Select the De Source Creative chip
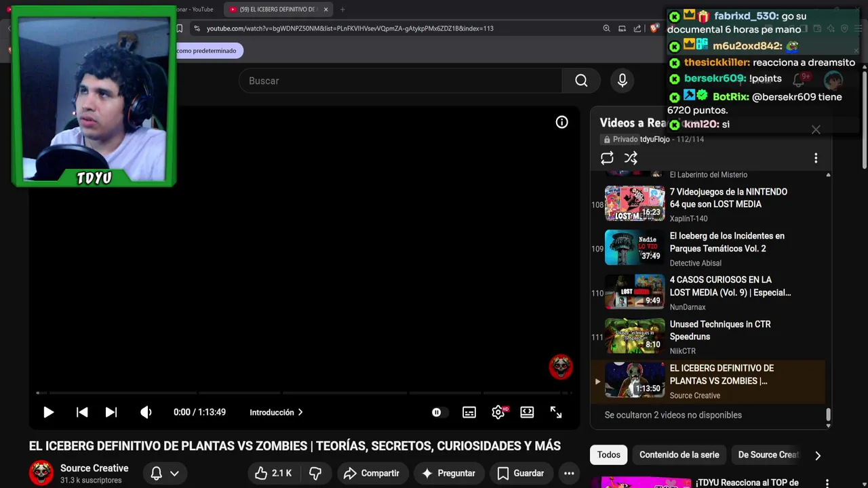 pyautogui.click(x=768, y=455)
